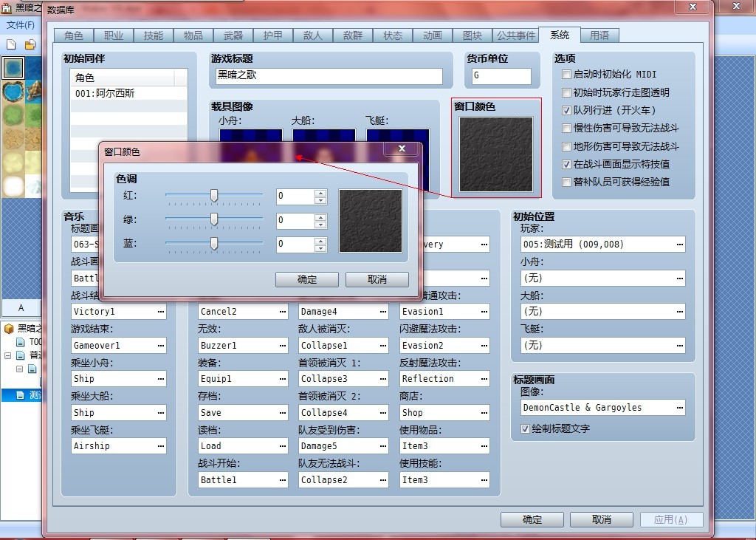Click the dark 窗口颜色 swatch in database
This screenshot has height=540, width=756.
point(496,154)
